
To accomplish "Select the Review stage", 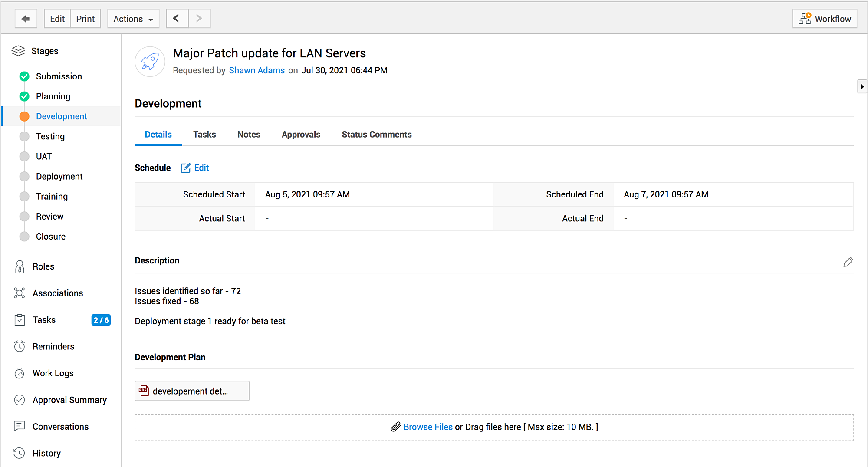I will (x=49, y=216).
